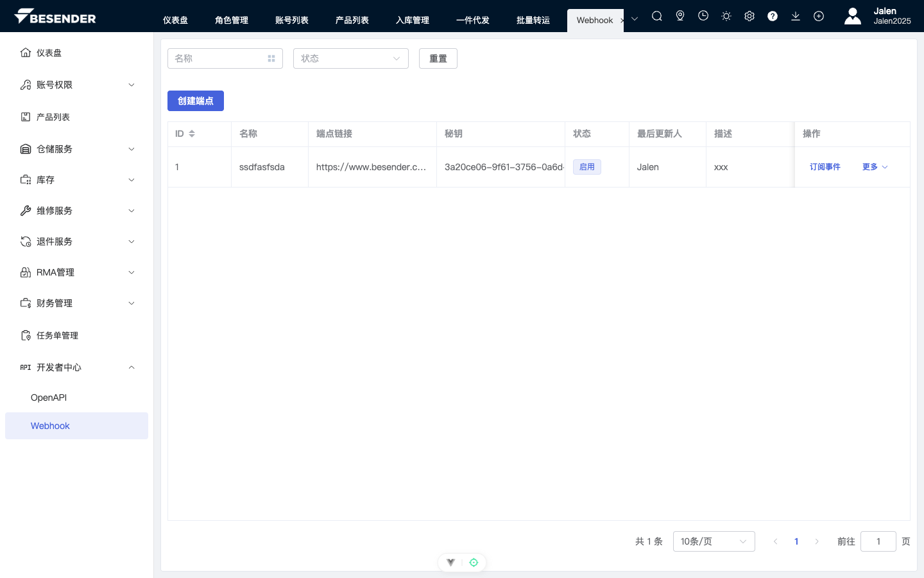Expand the tab list dropdown chevron
This screenshot has width=924, height=578.
[x=635, y=19]
